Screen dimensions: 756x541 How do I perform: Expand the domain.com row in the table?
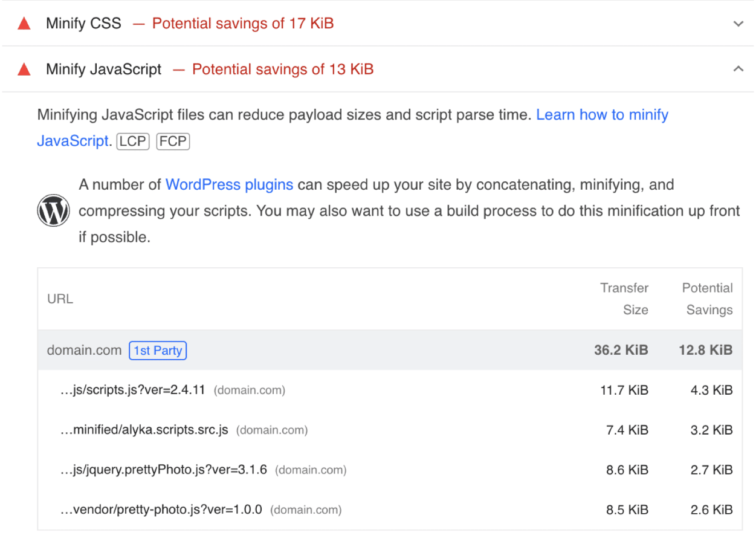(84, 350)
